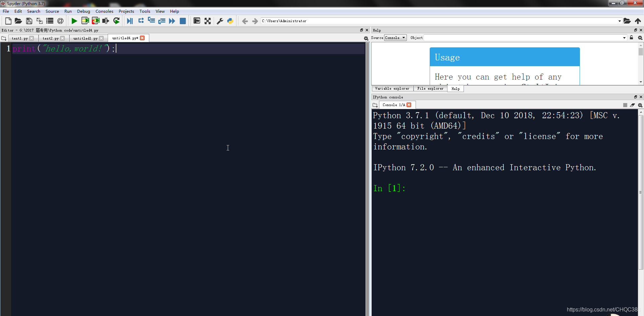Click the forward arrow in the toolbar

[x=255, y=21]
